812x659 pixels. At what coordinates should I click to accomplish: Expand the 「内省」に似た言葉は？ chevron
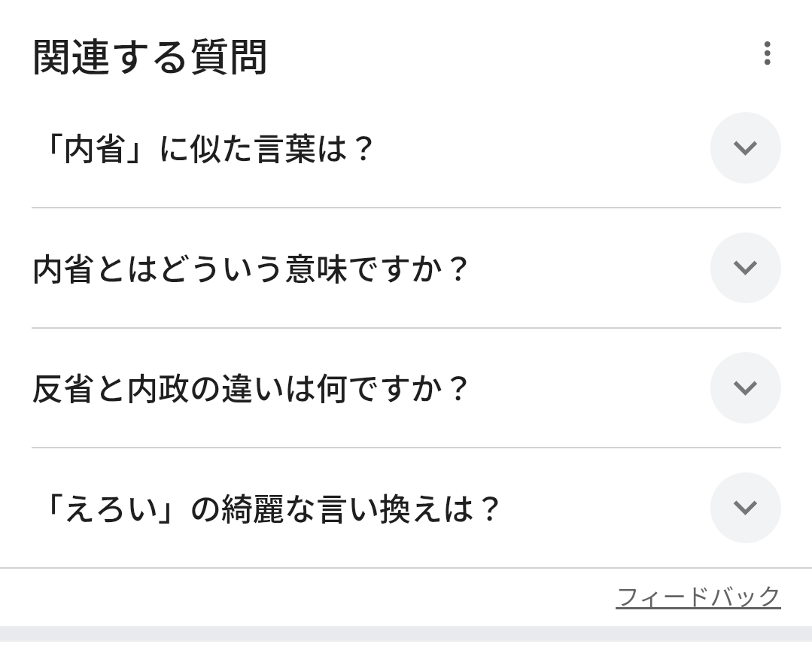(745, 147)
